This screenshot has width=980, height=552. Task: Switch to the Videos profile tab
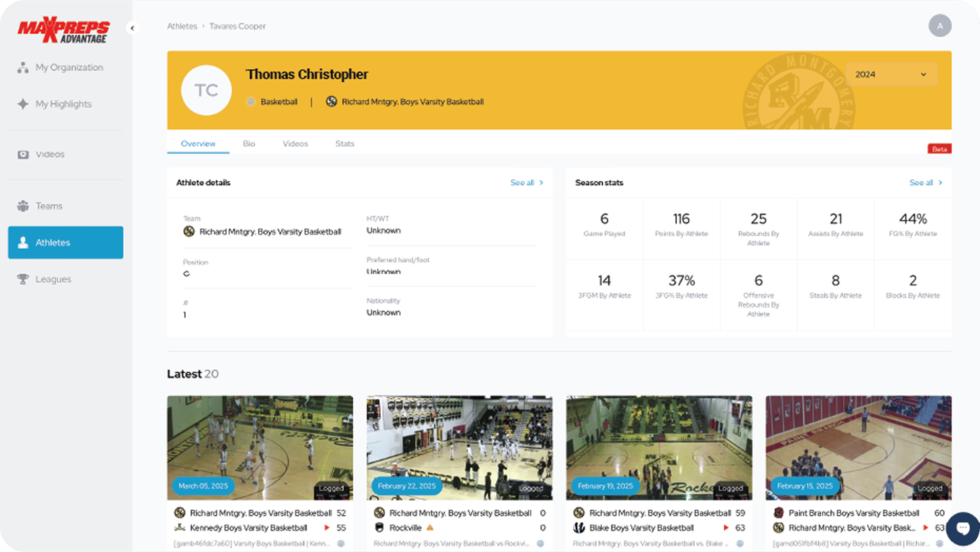[x=295, y=144]
